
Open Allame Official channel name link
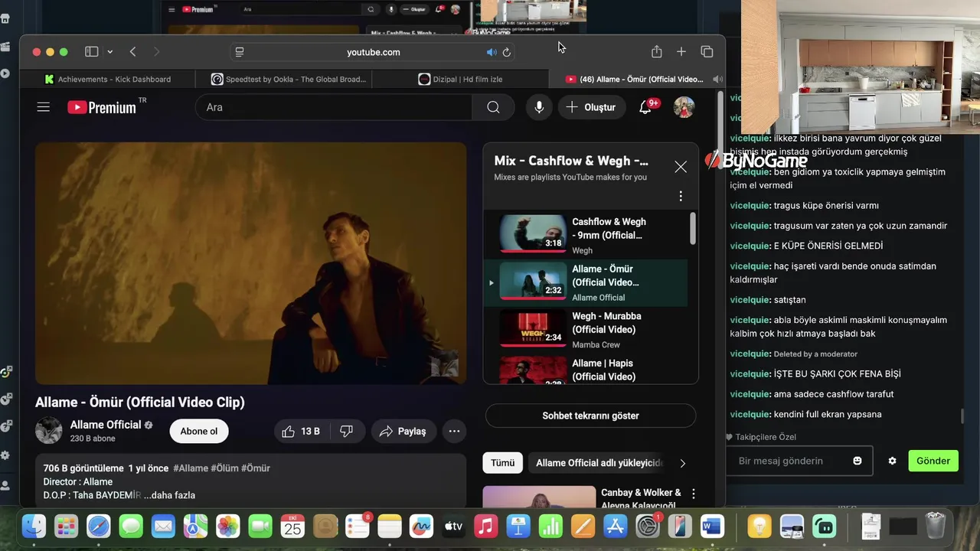point(106,425)
